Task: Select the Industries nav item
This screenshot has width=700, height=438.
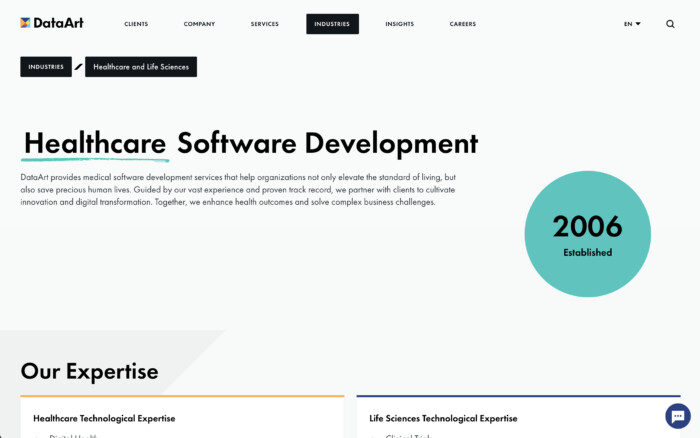Action: tap(332, 24)
